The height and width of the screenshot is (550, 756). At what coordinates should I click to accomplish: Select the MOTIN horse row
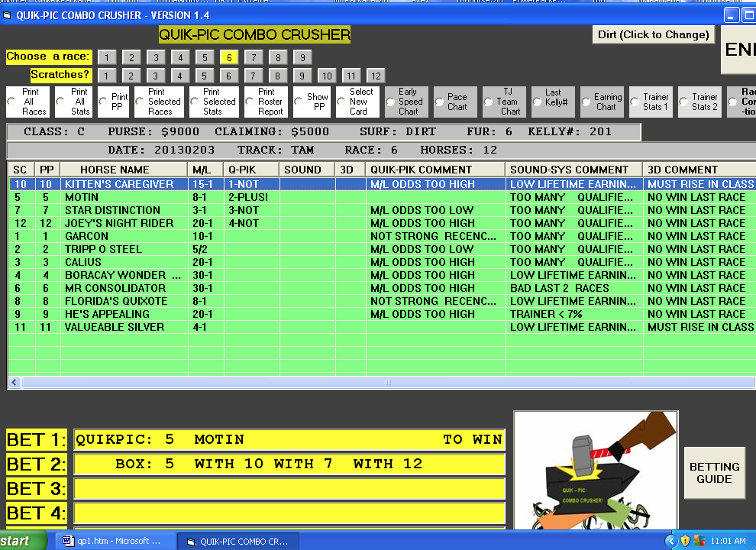coord(124,197)
